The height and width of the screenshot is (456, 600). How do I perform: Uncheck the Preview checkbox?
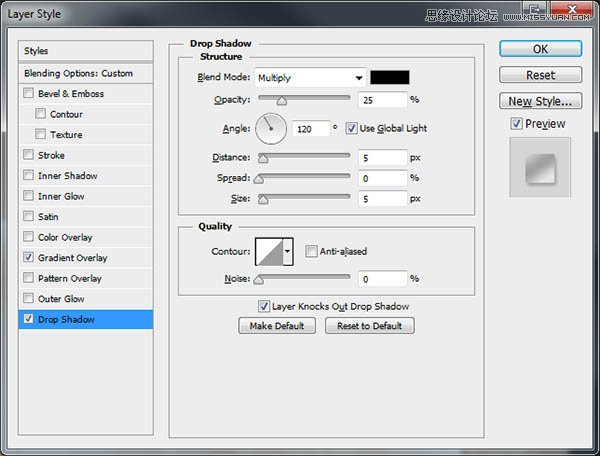coord(516,124)
